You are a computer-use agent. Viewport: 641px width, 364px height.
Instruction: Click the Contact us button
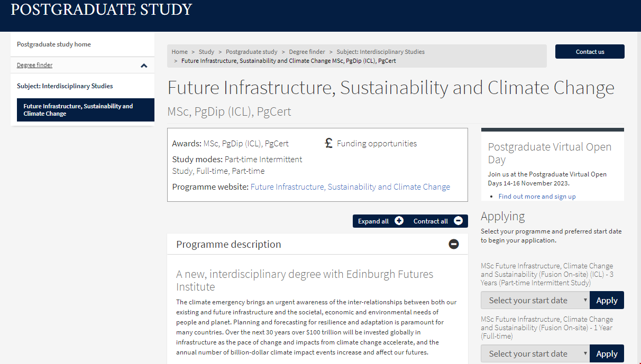click(590, 52)
